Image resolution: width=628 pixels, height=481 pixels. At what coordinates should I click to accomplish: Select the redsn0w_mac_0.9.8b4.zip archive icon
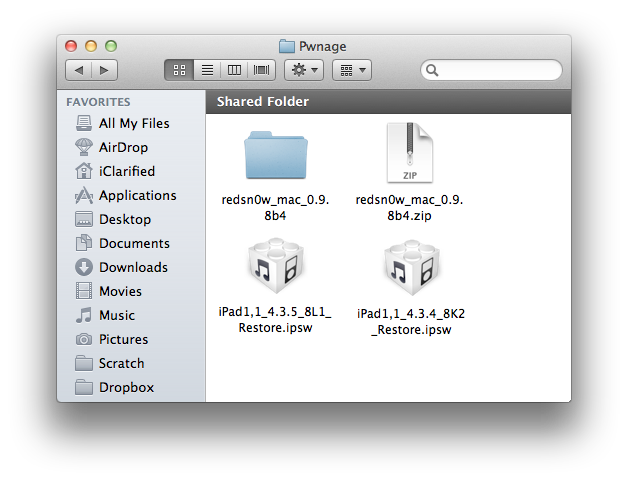(x=409, y=154)
